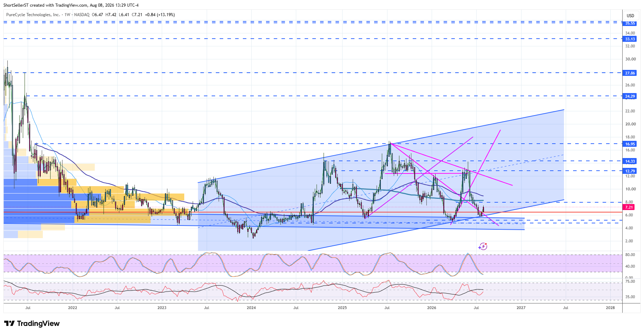Click the open value O6.47
The height and width of the screenshot is (334, 644).
(x=97, y=15)
